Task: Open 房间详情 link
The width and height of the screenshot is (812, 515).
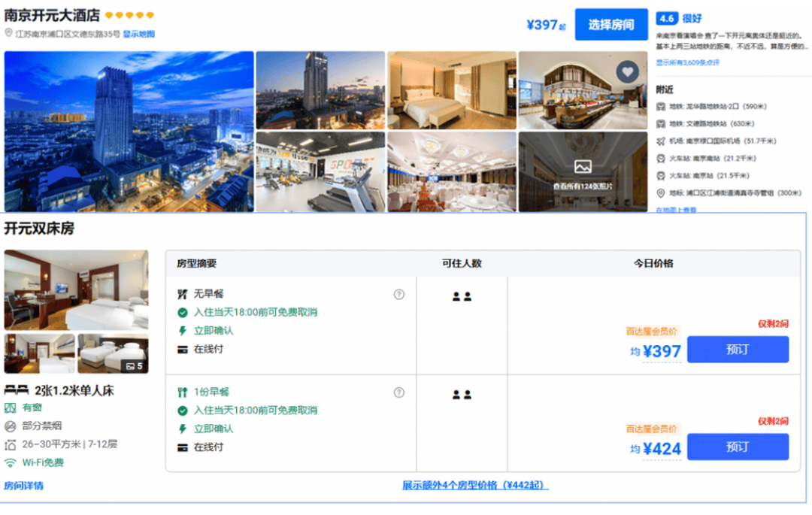Action: click(24, 486)
